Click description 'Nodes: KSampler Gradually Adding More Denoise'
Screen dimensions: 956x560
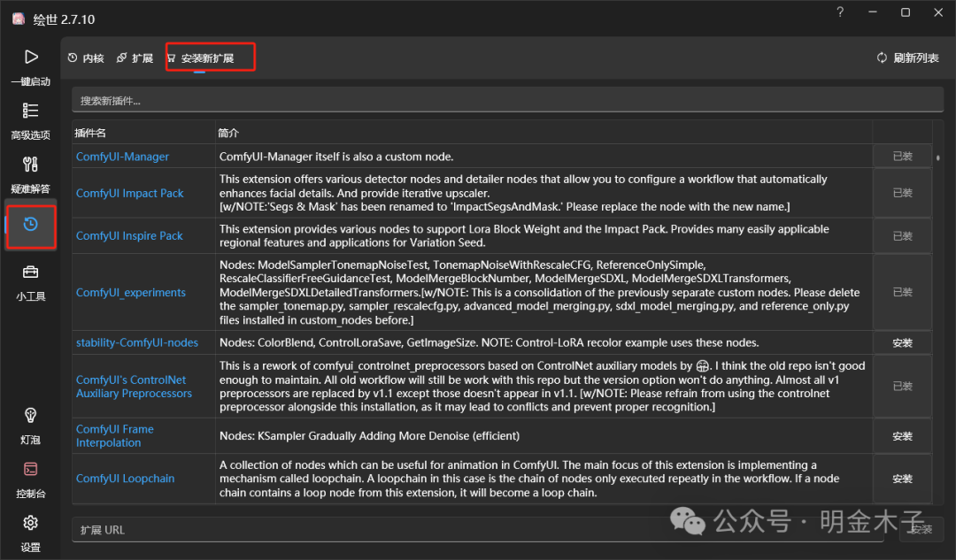[369, 435]
